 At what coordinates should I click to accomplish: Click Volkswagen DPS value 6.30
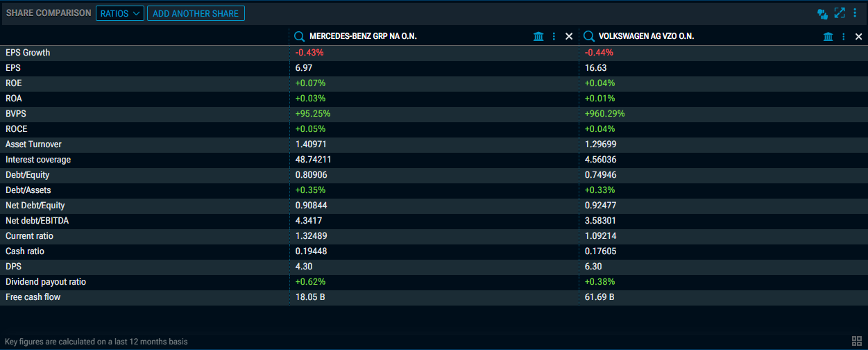click(594, 267)
